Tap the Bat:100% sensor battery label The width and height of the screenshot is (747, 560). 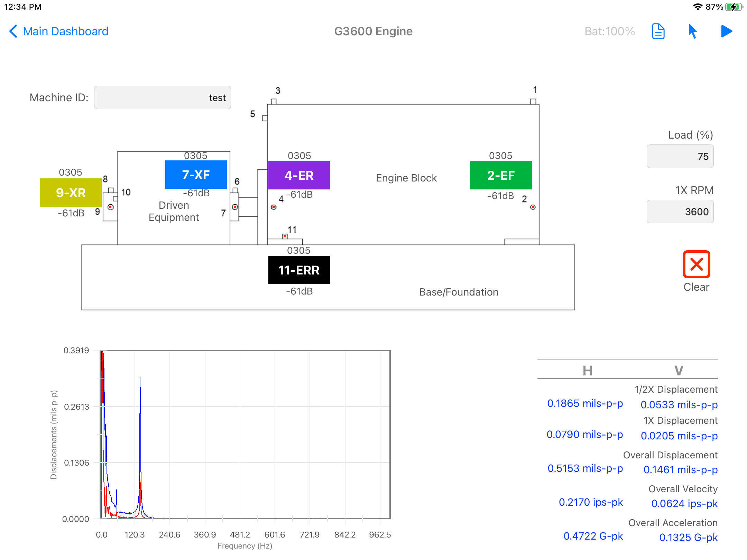pyautogui.click(x=610, y=31)
